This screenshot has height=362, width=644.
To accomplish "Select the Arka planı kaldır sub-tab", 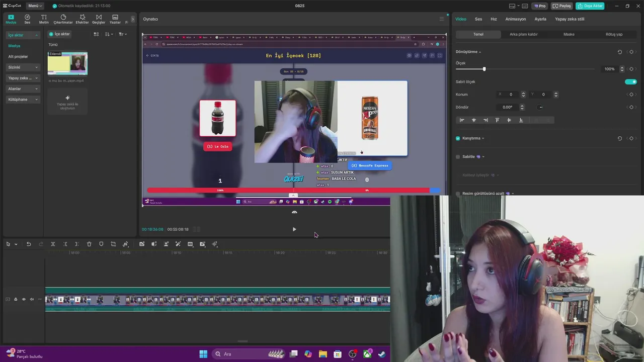I will point(523,34).
